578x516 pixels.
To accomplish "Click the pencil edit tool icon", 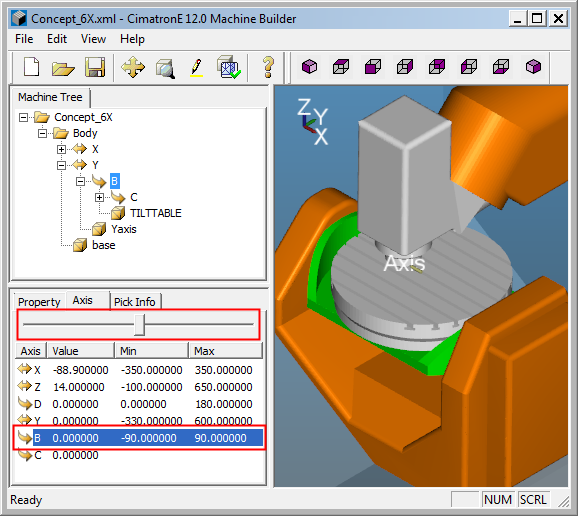I will (x=196, y=67).
